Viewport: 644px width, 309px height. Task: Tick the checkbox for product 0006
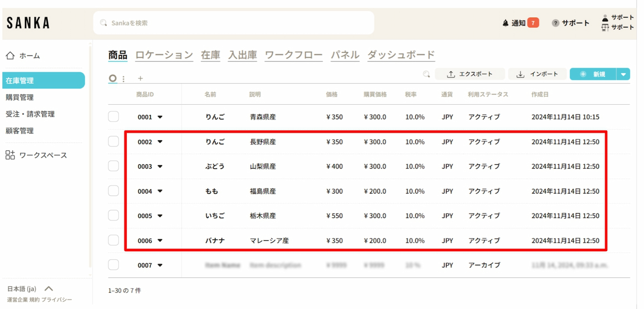pos(113,240)
